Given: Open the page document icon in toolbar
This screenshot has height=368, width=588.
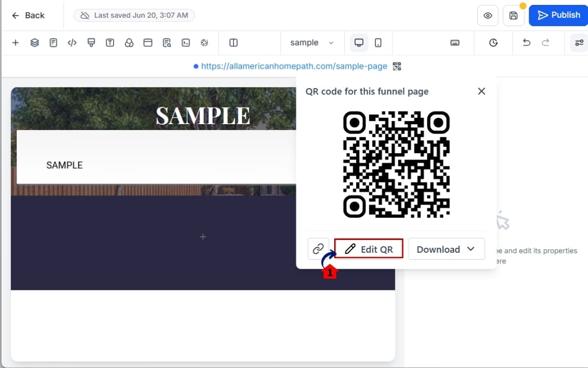Looking at the screenshot, I should 53,43.
